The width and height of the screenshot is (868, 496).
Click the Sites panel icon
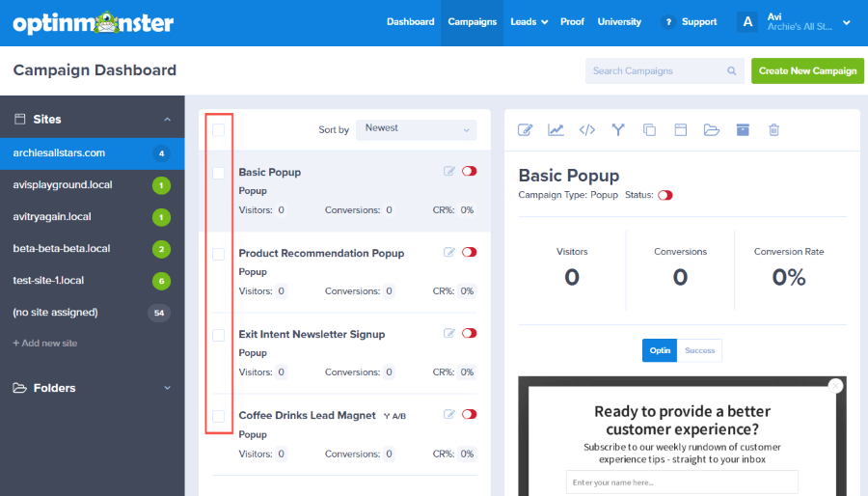point(20,119)
